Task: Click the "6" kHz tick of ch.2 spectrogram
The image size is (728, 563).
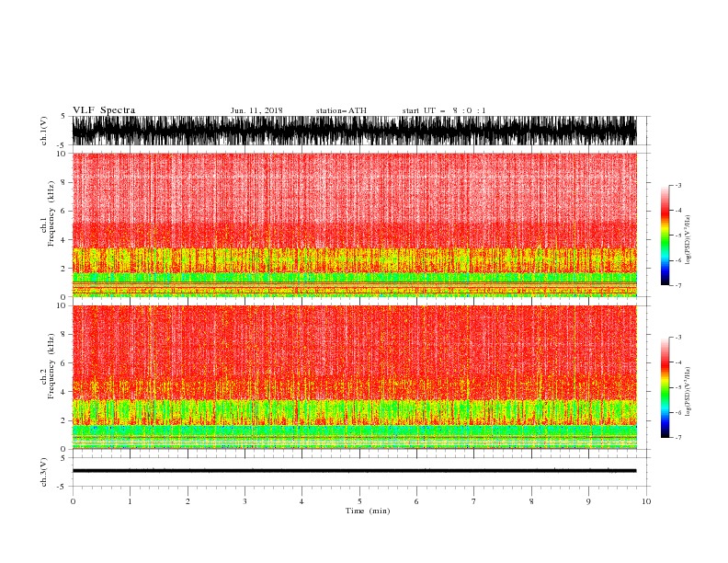Action: coord(63,363)
